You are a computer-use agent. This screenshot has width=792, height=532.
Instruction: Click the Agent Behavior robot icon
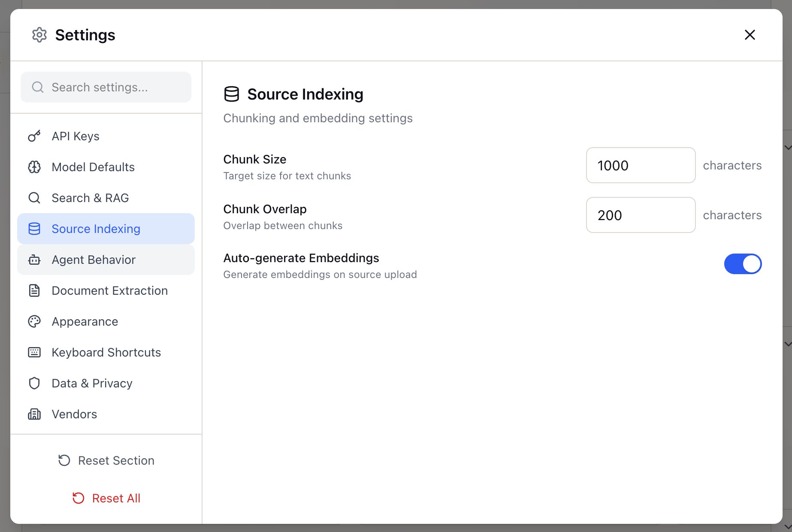[x=34, y=260]
